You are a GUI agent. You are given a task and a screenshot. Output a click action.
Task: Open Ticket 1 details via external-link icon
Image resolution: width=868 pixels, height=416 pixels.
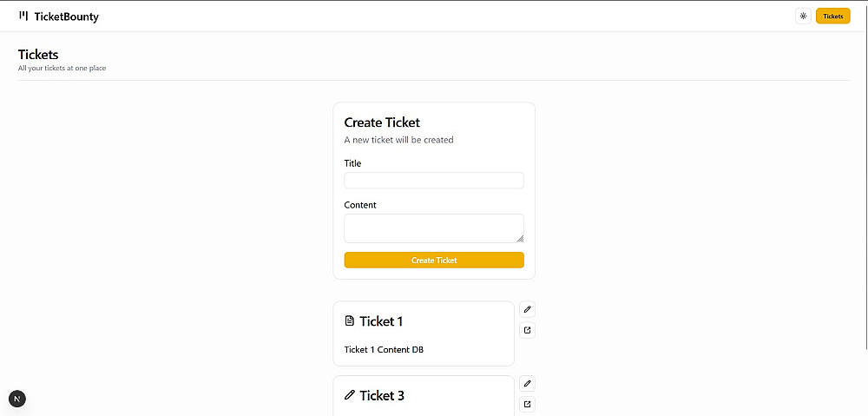[x=527, y=330]
